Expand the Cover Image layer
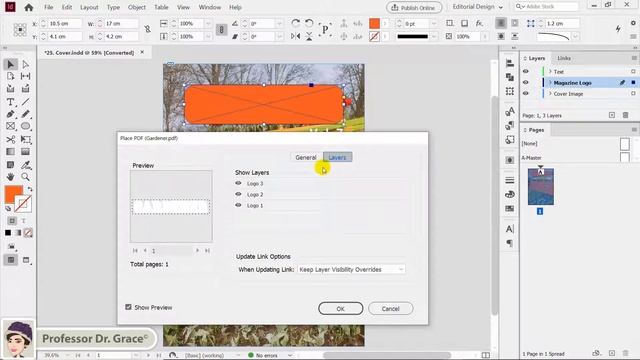Viewport: 640px width, 360px height. pos(550,93)
